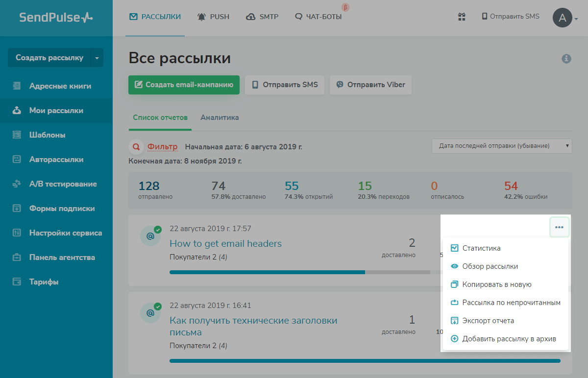Select Статистика from the context menu
The height and width of the screenshot is (378, 588).
506,248
